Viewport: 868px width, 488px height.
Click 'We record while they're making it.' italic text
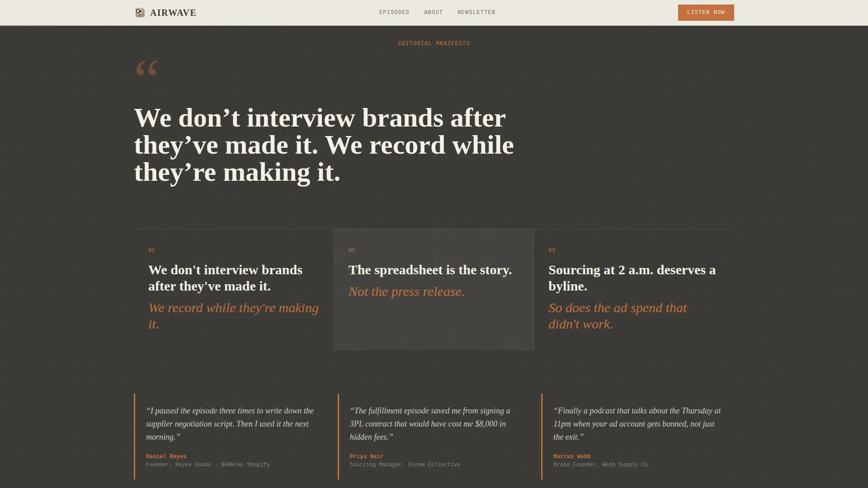tap(234, 316)
